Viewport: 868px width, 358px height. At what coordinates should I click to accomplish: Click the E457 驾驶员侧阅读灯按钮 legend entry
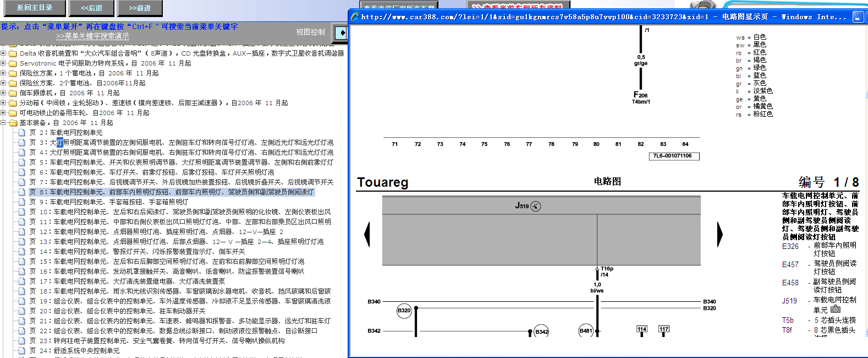819,268
